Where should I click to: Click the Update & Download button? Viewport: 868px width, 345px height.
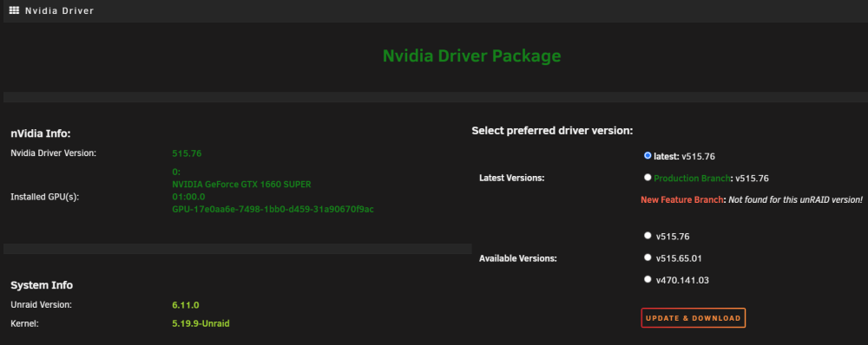[693, 318]
